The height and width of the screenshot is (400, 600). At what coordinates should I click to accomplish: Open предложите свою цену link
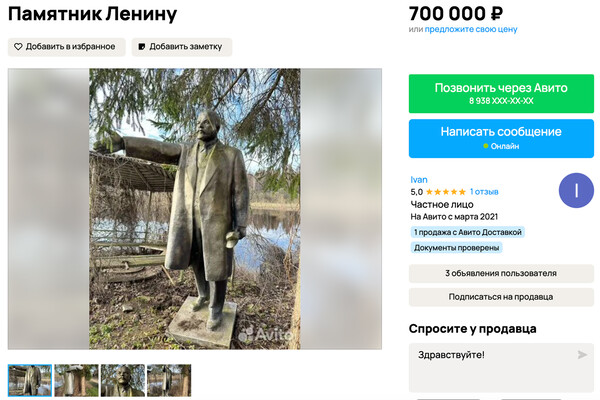tap(471, 29)
